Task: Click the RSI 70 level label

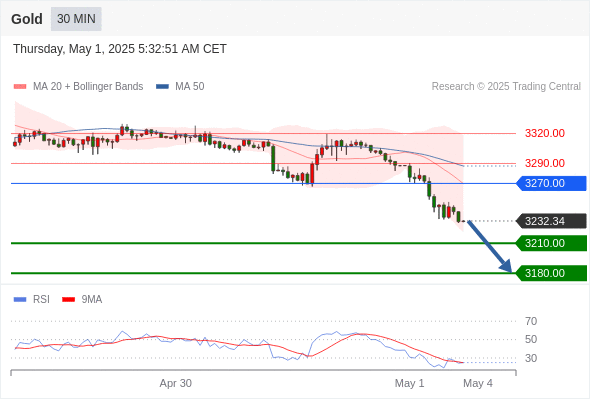Action: coord(531,321)
